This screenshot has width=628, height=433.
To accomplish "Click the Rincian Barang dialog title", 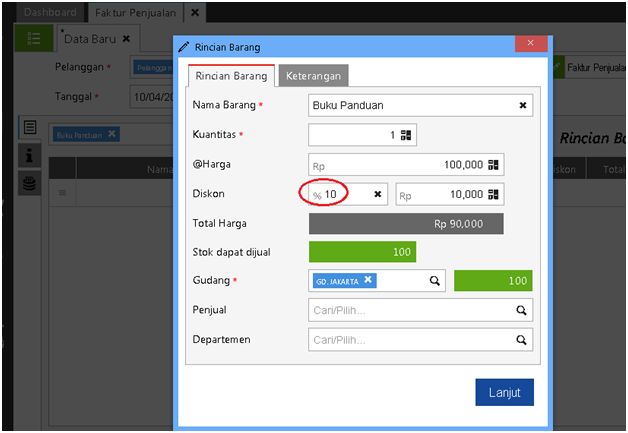I will (x=227, y=47).
